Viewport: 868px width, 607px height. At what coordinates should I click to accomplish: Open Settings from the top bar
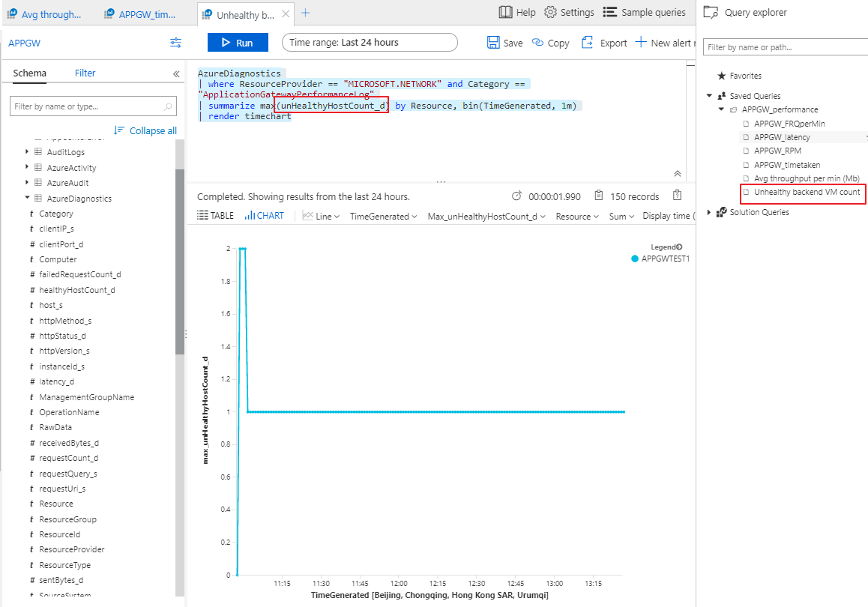coord(569,12)
